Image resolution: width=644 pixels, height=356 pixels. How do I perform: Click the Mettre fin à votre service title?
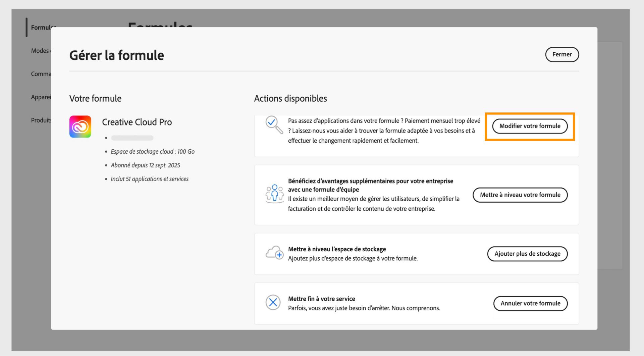[321, 299]
